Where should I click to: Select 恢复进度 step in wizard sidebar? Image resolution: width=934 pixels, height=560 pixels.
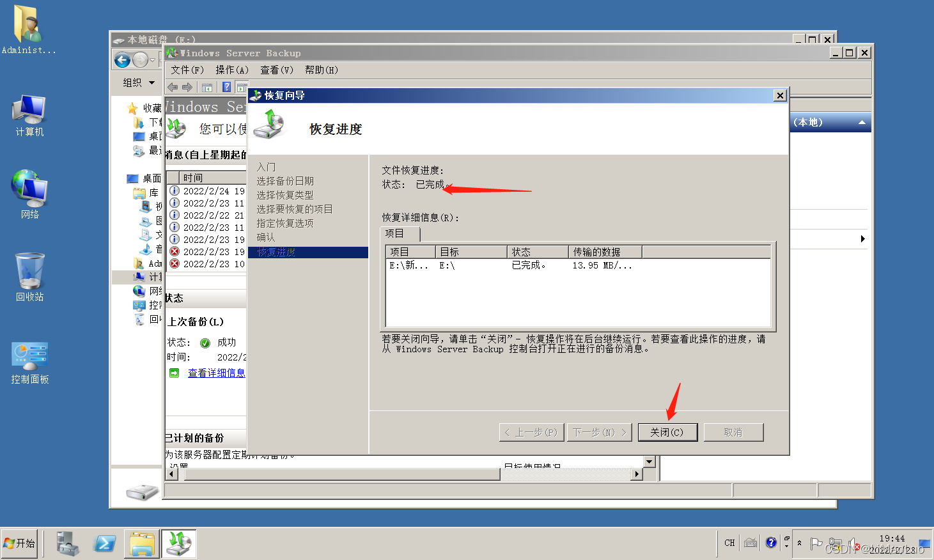coord(308,253)
